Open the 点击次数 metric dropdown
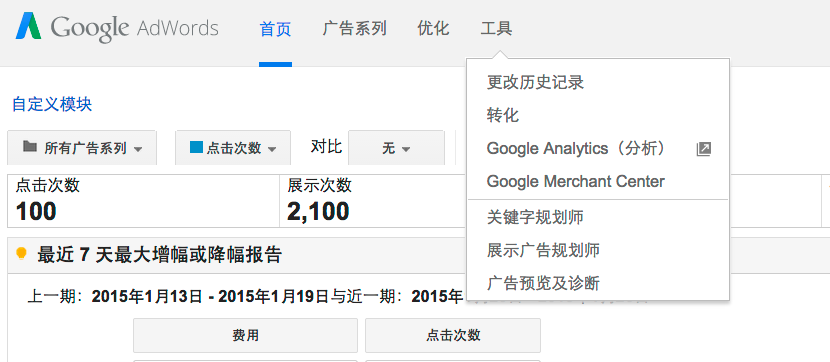The width and height of the screenshot is (830, 362). (233, 148)
